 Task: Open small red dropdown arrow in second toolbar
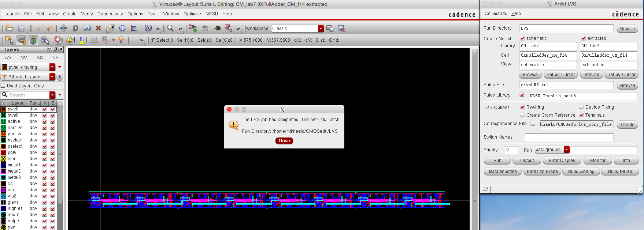tap(114, 40)
